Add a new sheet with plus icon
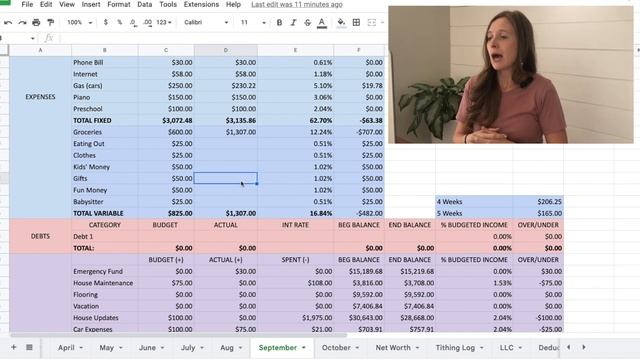The height and width of the screenshot is (360, 640). point(13,347)
